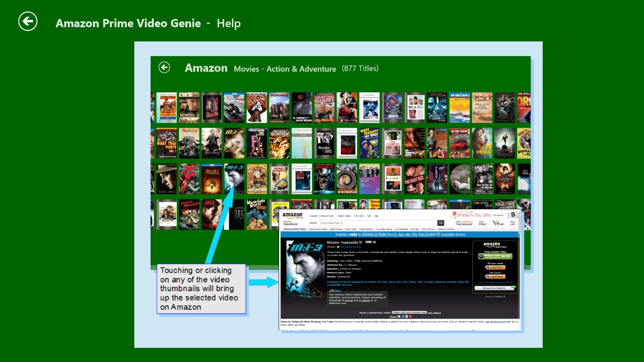Click the Watch now $0.00 button
Viewport: 644px width, 362px height.
point(495,256)
